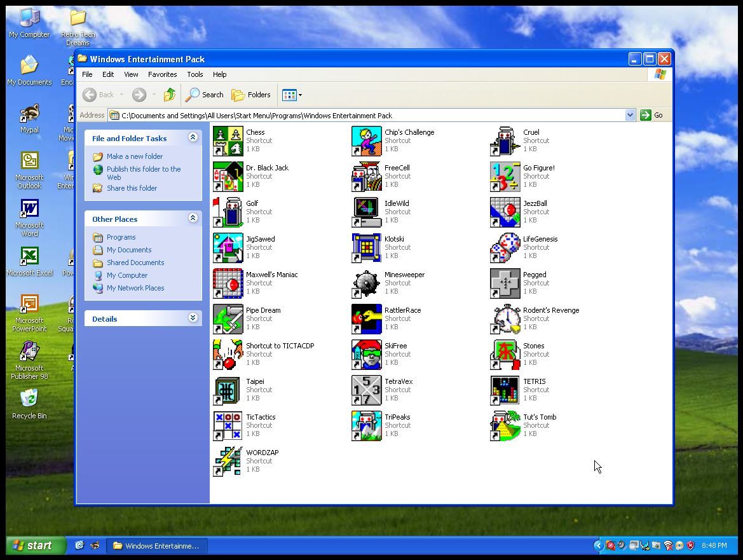
Task: Select the Pegged icon
Action: click(505, 283)
